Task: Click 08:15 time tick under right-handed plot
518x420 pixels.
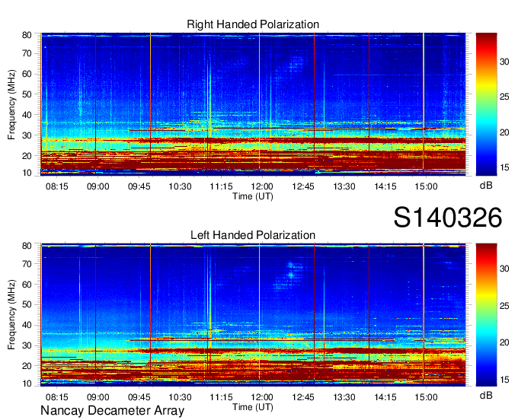Action: click(x=57, y=186)
